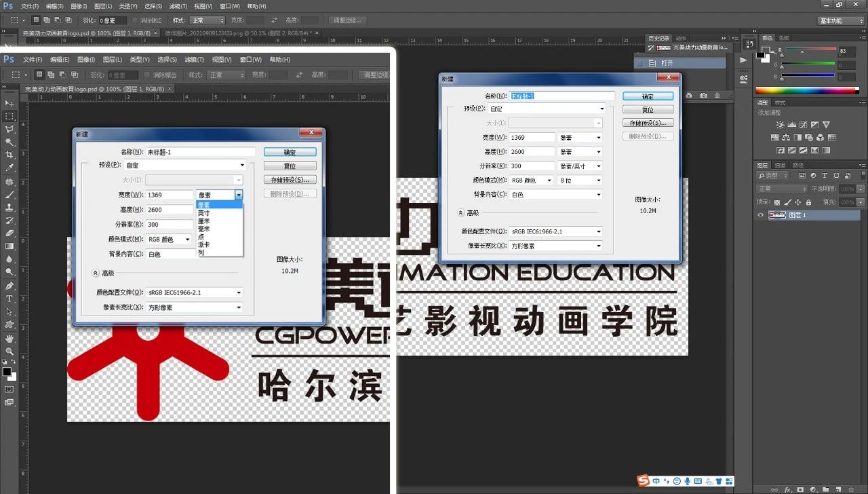868x494 pixels.
Task: Hide the 图层 1 layer with the eye icon
Action: click(x=761, y=215)
